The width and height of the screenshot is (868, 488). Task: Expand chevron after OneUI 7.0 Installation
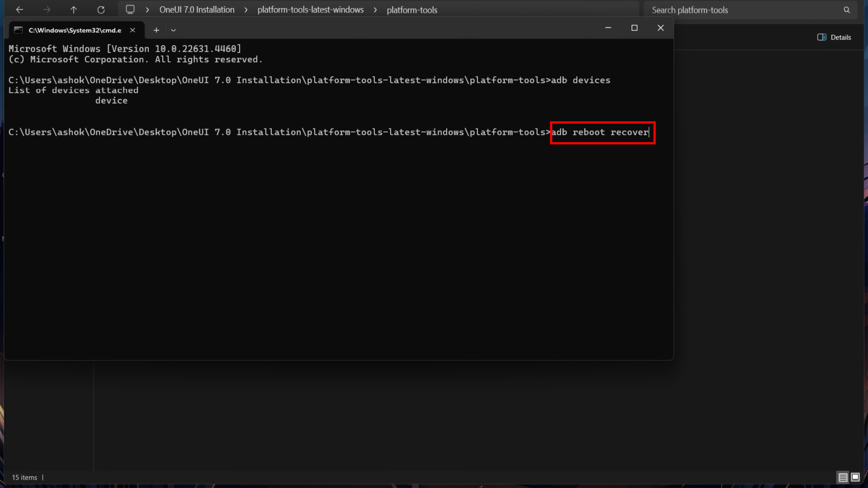point(246,10)
